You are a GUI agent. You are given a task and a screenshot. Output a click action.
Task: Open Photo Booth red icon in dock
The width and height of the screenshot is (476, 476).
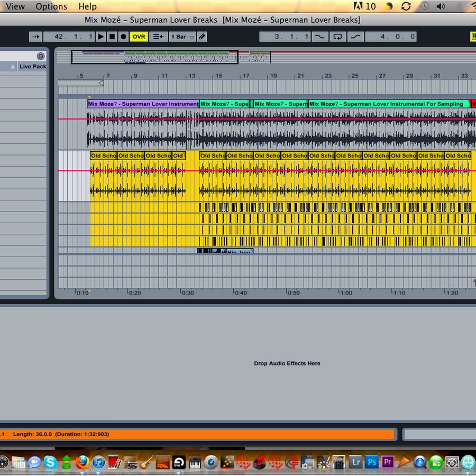pyautogui.click(x=115, y=462)
